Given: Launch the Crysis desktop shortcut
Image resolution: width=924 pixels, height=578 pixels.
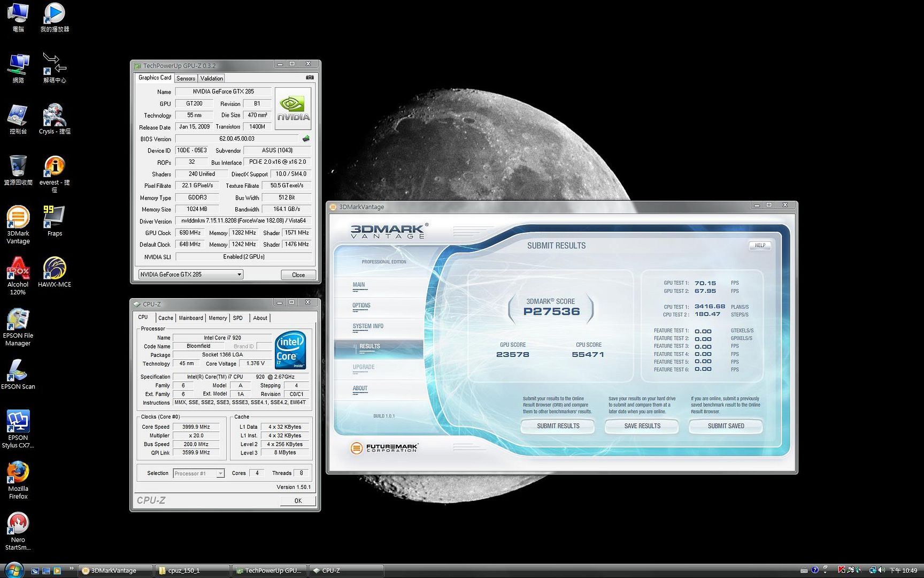Looking at the screenshot, I should tap(55, 119).
